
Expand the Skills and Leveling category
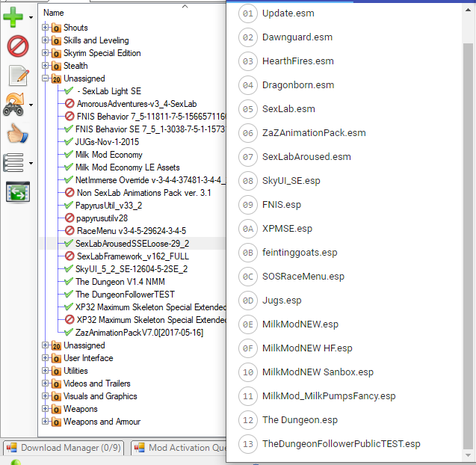coord(45,40)
